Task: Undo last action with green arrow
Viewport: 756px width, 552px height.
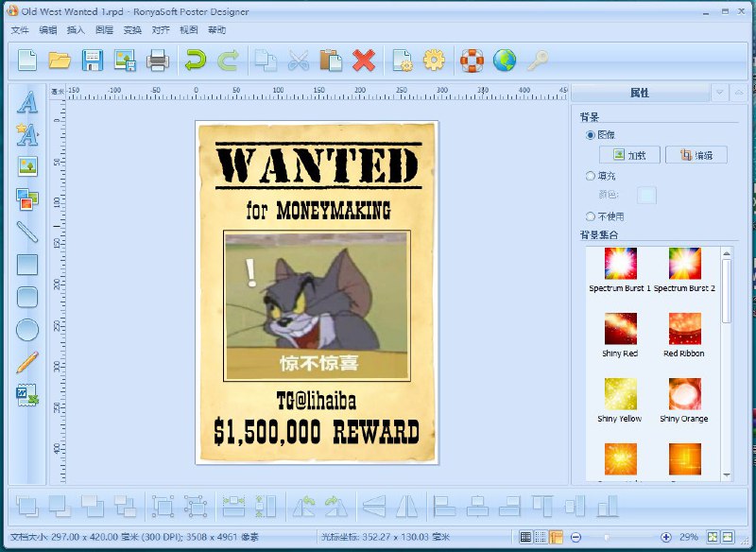Action: (196, 60)
